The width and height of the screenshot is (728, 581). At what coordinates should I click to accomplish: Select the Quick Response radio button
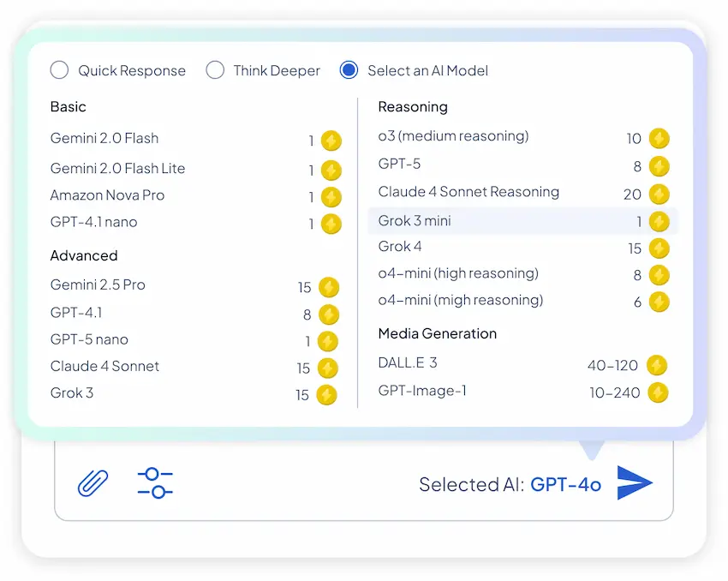(x=59, y=70)
